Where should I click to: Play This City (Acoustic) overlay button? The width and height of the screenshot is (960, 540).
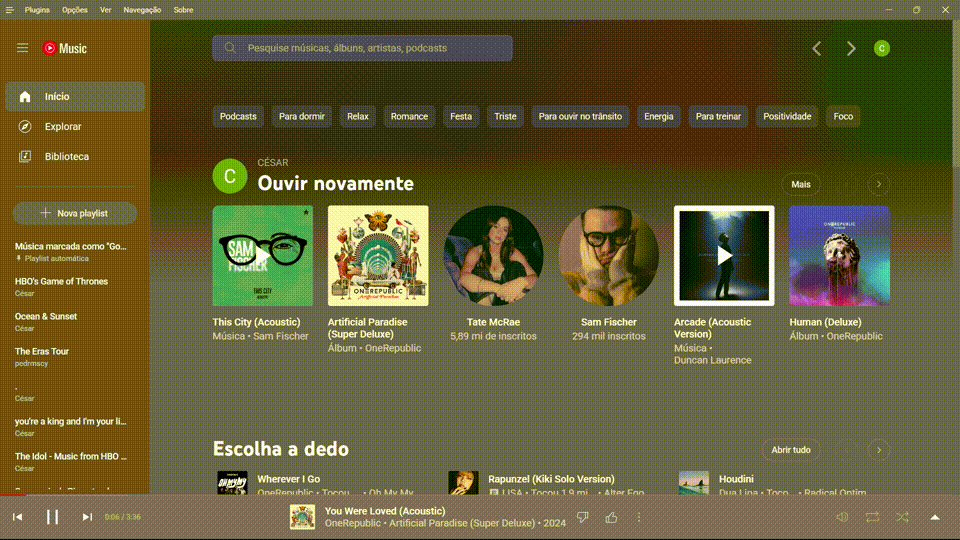[263, 255]
